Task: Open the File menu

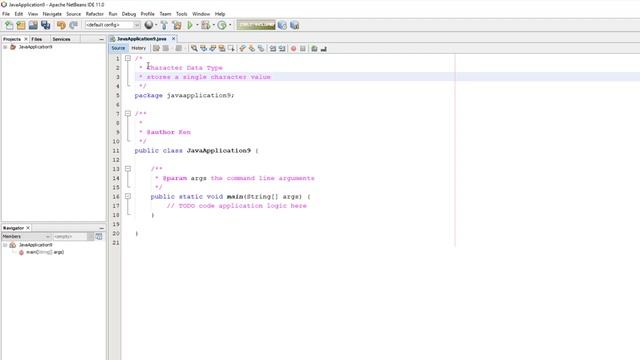Action: (x=6, y=14)
